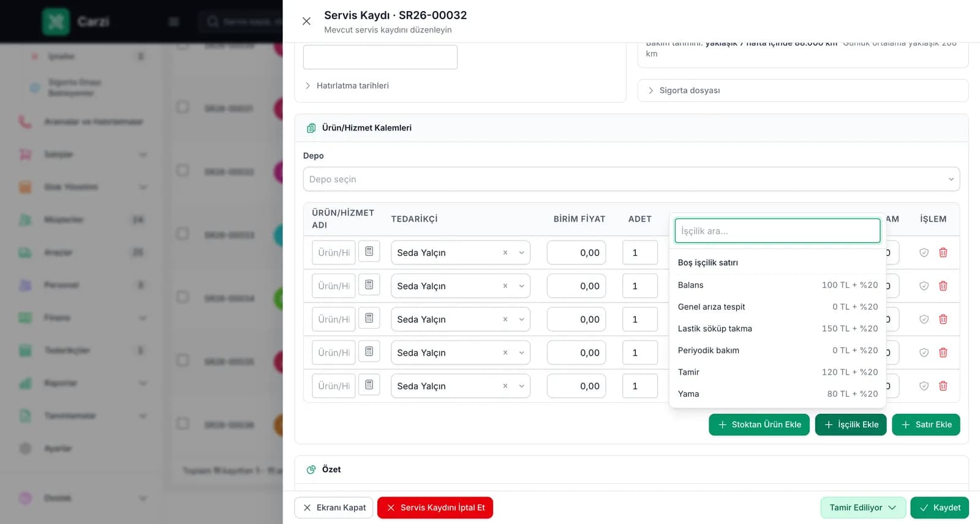Viewport: 980px width, 524px height.
Task: Click the Carzi logo in the background header
Action: (x=56, y=22)
